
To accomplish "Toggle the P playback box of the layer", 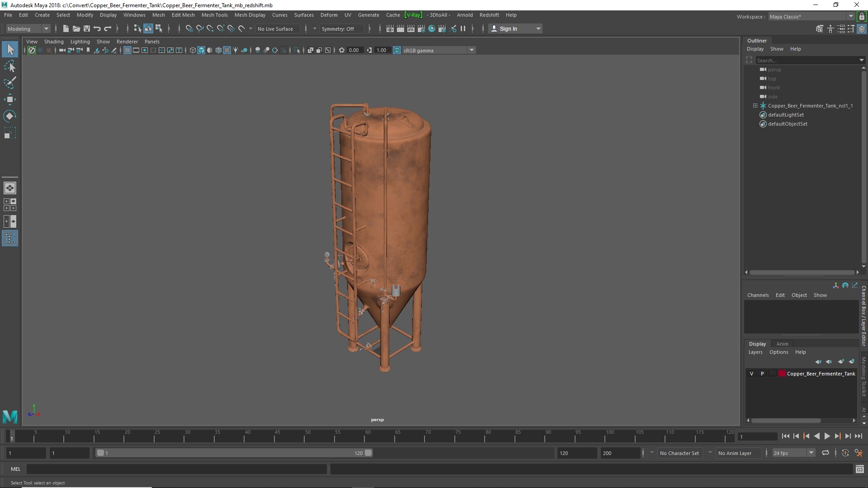I will 762,374.
